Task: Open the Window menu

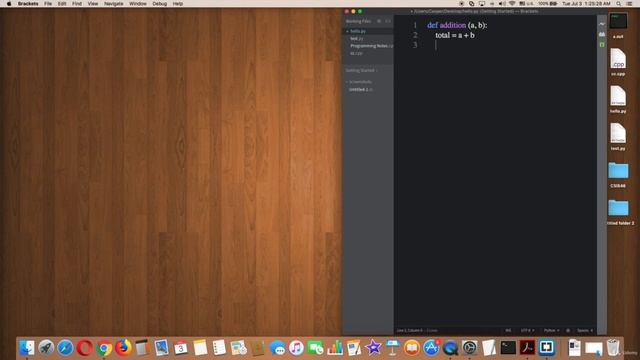Action: [138, 4]
